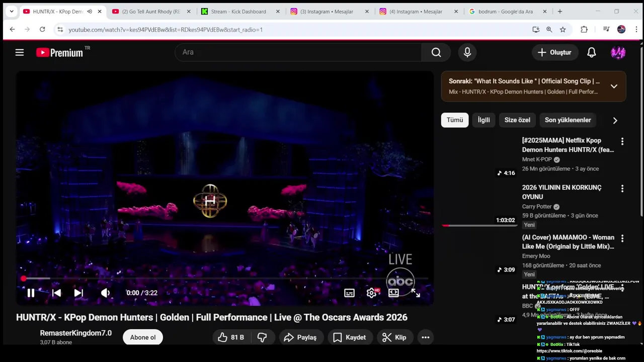Open the player settings gear
644x362 pixels.
372,293
